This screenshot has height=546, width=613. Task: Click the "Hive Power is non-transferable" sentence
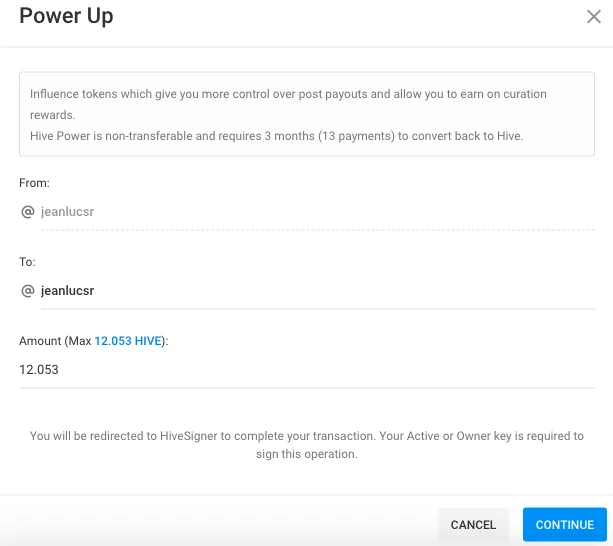tap(276, 136)
